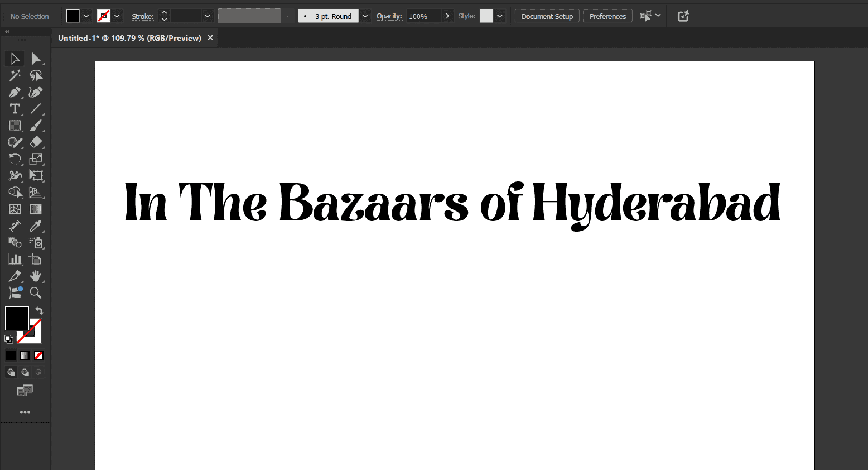Select the Type tool
The height and width of the screenshot is (470, 868).
pyautogui.click(x=15, y=109)
